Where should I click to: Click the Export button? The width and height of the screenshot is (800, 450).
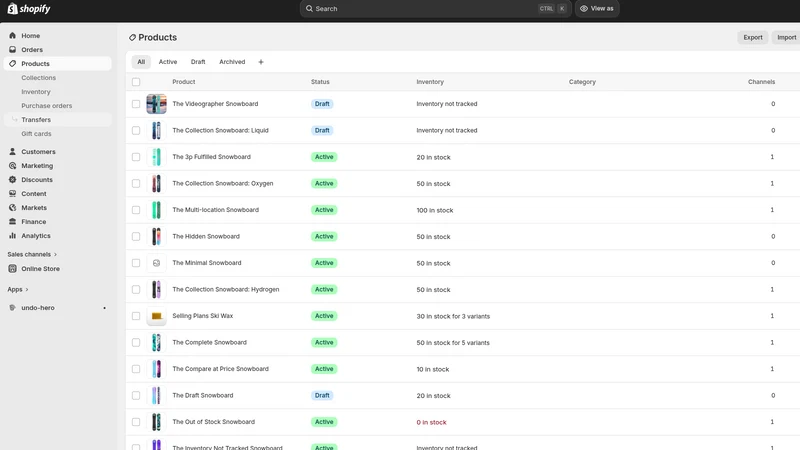(753, 37)
